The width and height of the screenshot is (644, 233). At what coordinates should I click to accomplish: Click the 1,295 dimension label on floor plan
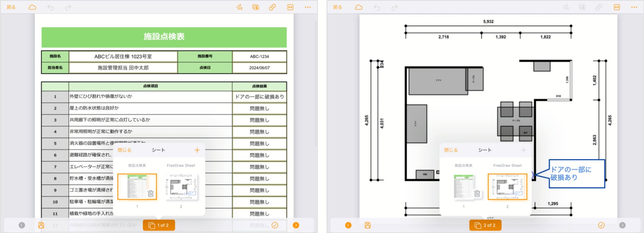553,204
